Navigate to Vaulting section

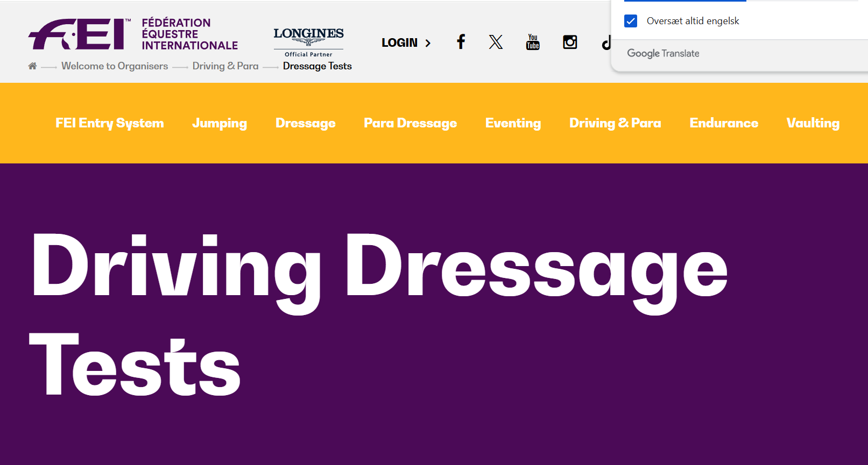pyautogui.click(x=813, y=123)
